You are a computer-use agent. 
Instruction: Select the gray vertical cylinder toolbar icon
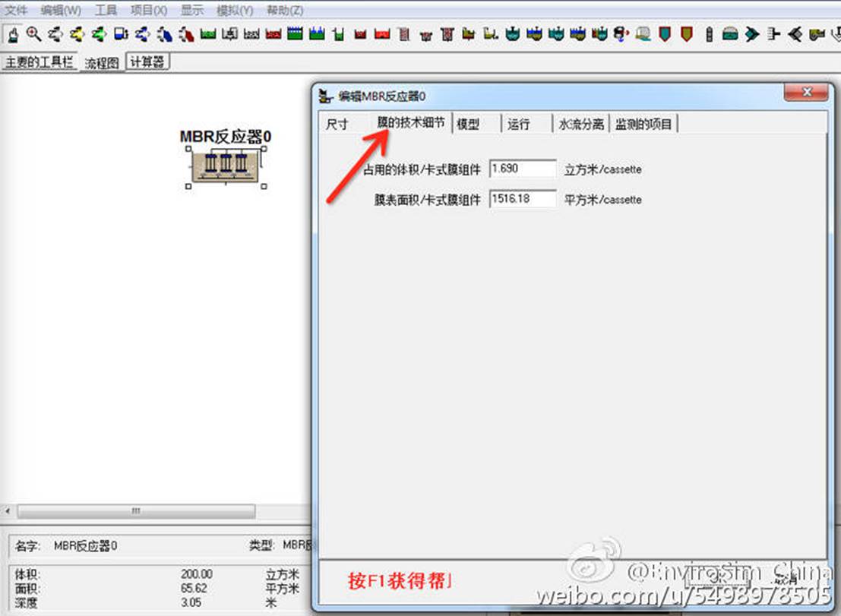click(x=709, y=34)
